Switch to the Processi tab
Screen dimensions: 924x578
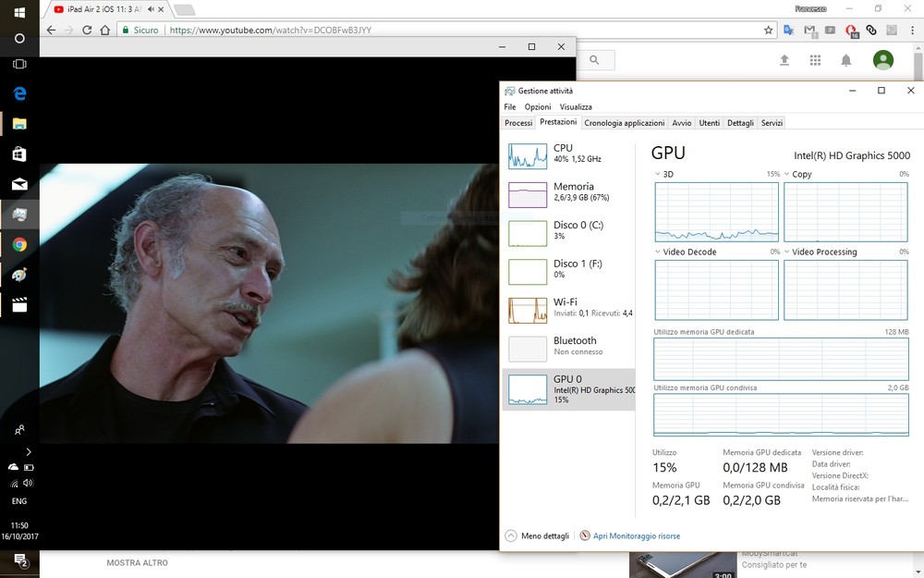tap(518, 123)
